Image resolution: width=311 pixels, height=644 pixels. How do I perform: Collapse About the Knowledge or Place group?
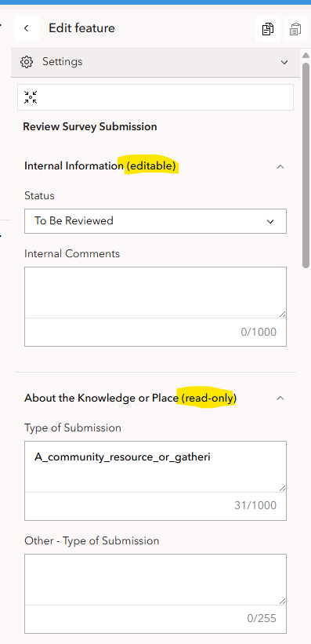point(280,398)
